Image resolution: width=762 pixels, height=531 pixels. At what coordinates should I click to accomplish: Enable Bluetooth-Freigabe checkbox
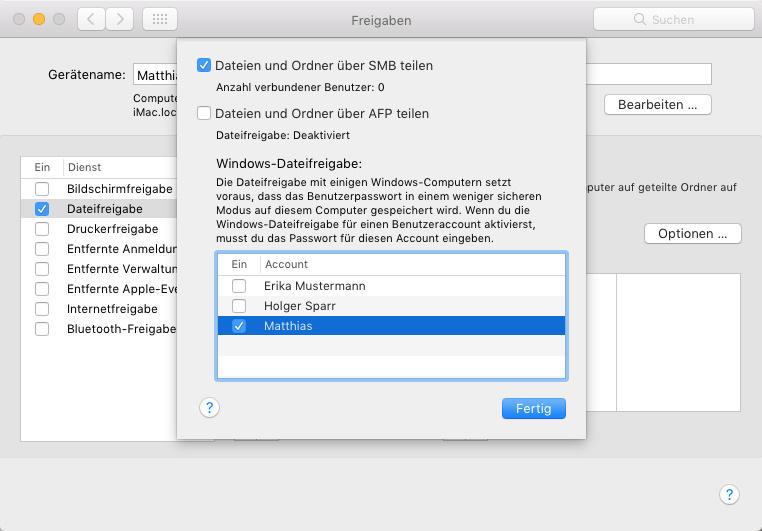[42, 329]
